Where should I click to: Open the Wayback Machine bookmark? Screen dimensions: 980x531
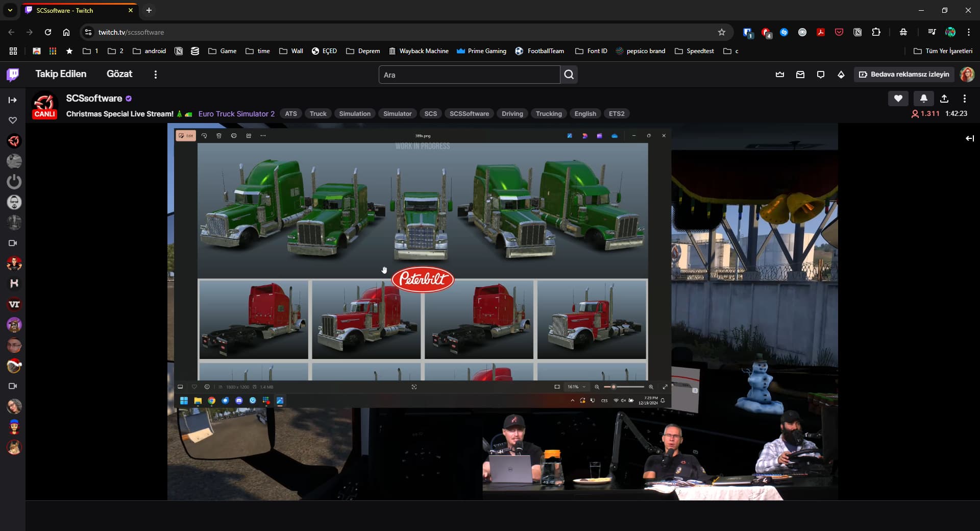click(419, 51)
